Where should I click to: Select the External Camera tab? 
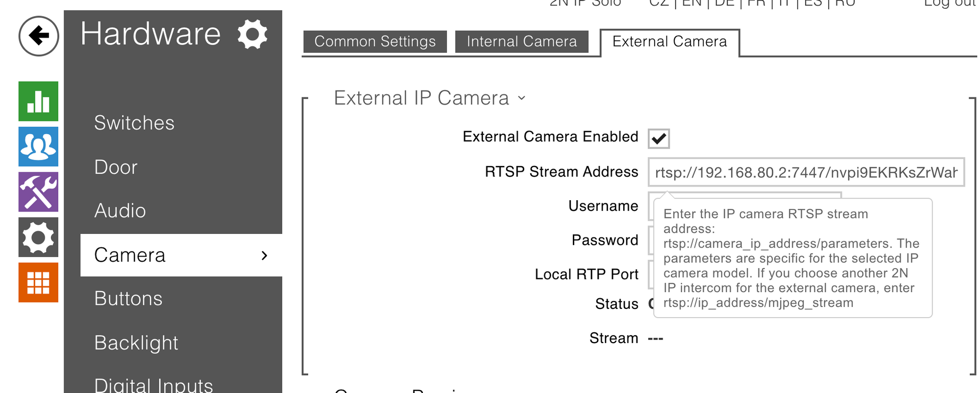point(669,42)
